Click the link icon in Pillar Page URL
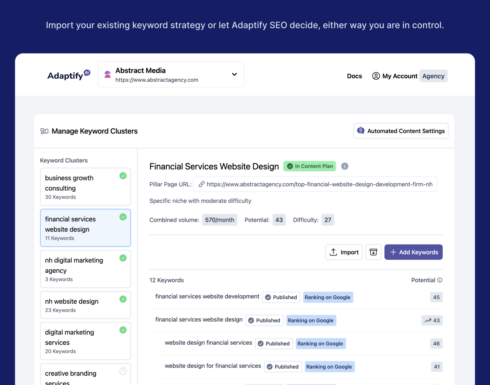 [x=201, y=184]
